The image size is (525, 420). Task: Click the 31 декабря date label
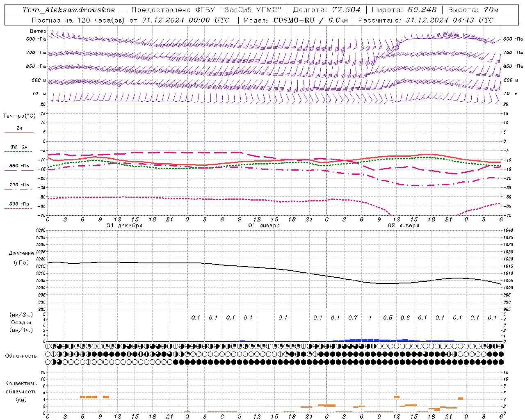[x=125, y=226]
